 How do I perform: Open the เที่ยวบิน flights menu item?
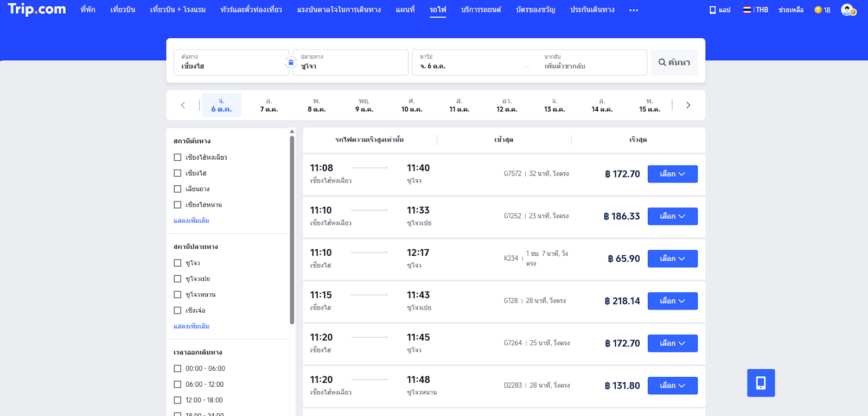tap(123, 10)
